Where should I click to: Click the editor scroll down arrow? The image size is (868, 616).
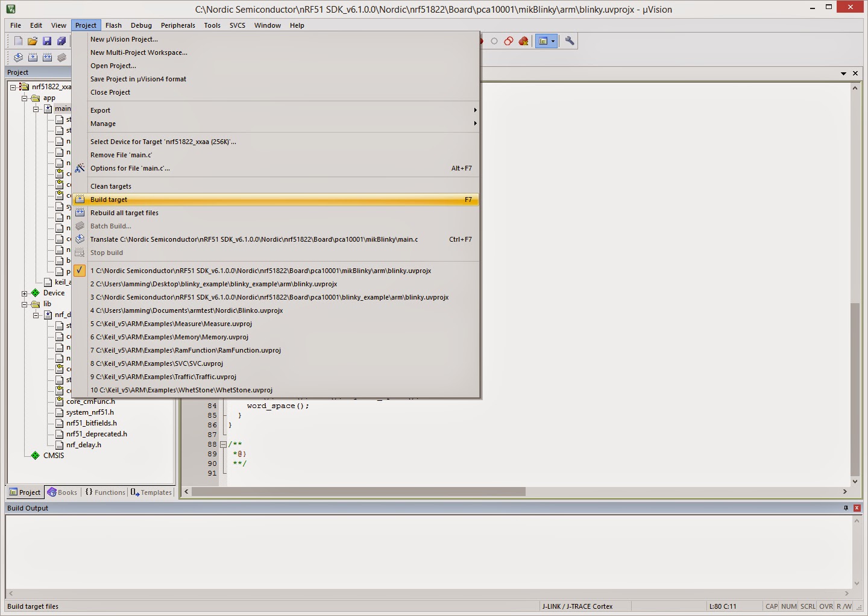pyautogui.click(x=855, y=482)
